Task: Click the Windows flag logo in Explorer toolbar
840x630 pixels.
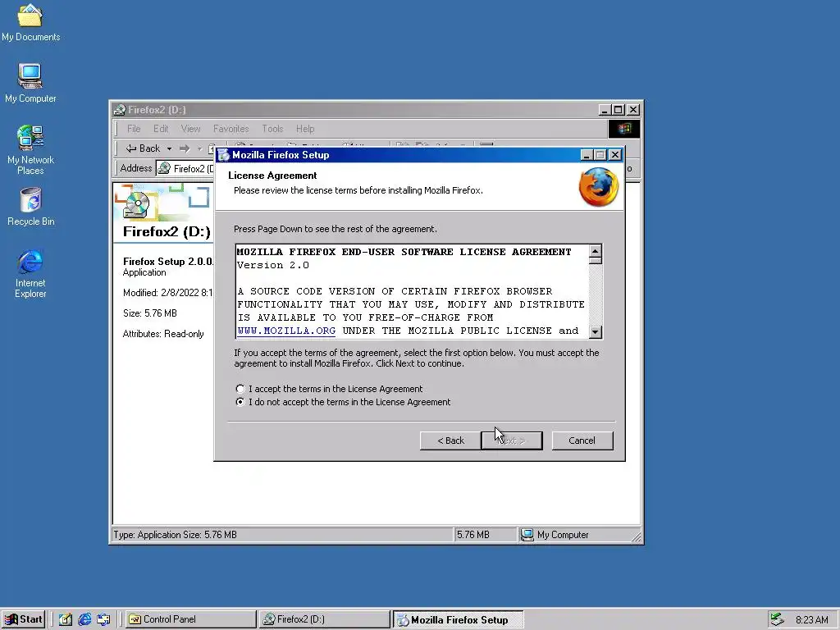Action: 623,129
